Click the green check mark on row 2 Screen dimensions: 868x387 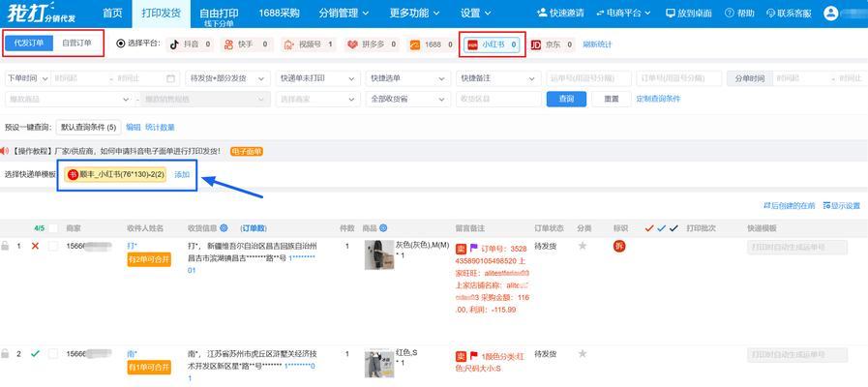pyautogui.click(x=36, y=353)
